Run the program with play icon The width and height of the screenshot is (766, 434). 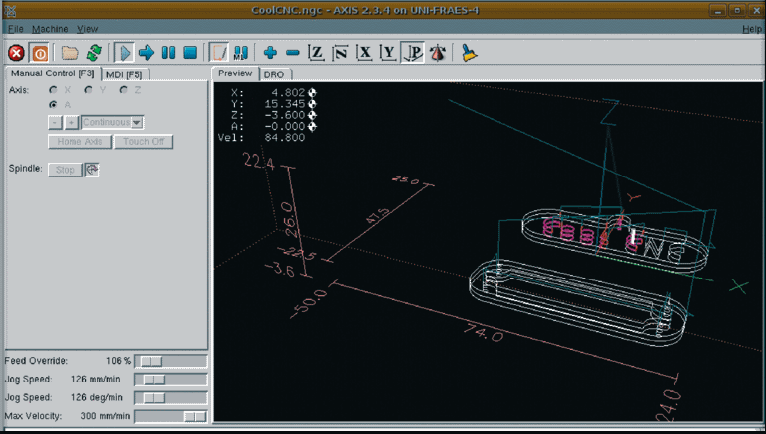125,53
